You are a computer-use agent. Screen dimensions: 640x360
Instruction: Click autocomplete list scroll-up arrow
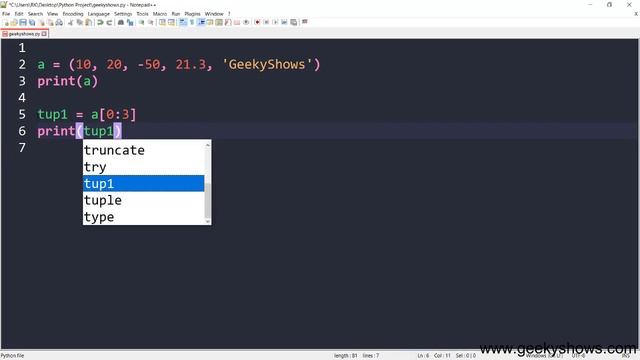pyautogui.click(x=208, y=145)
